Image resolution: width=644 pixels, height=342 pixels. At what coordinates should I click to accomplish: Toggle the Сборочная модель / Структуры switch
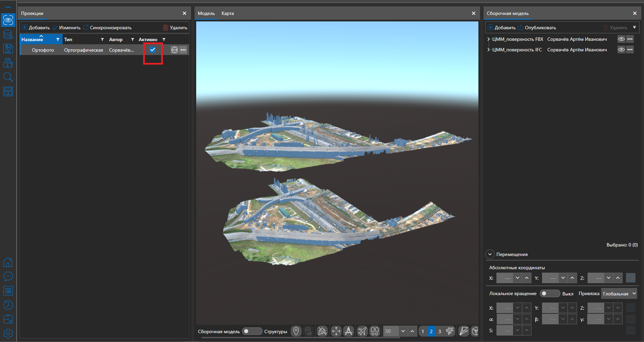point(252,331)
